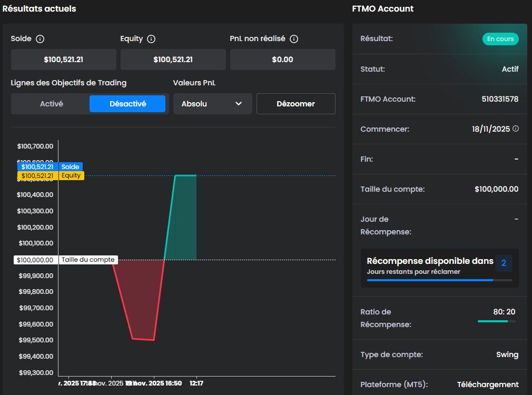
Task: Click the white Taille du compte chart label
Action: 87,260
